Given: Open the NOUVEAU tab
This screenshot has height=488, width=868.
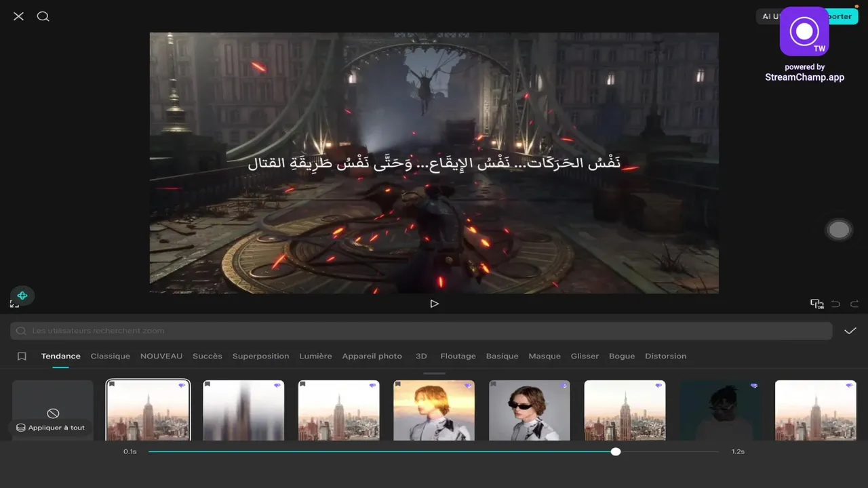Looking at the screenshot, I should coord(161,356).
